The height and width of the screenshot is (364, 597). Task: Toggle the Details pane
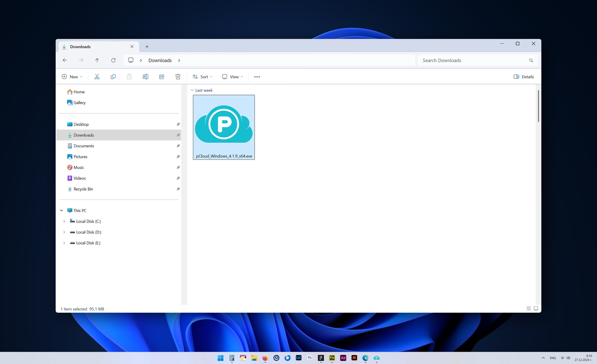pos(524,77)
